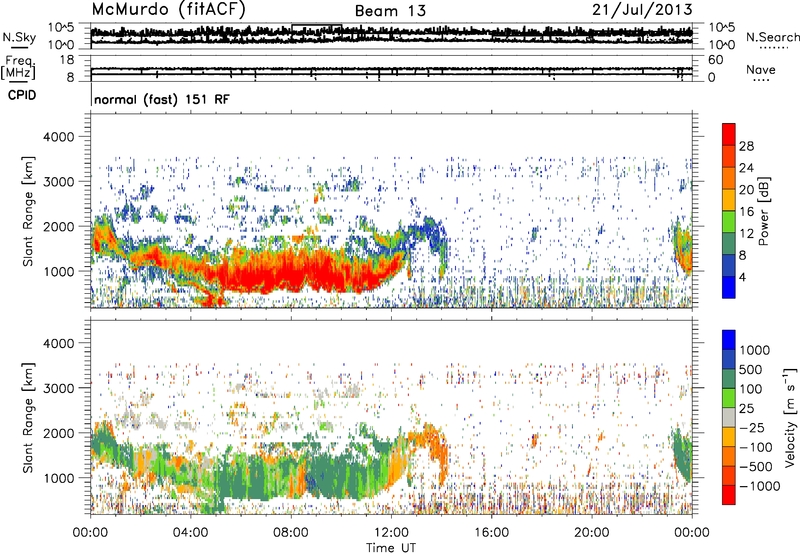The image size is (800, 554).
Task: Click the dark blue top segment of velocity colorbar
Action: (x=729, y=340)
